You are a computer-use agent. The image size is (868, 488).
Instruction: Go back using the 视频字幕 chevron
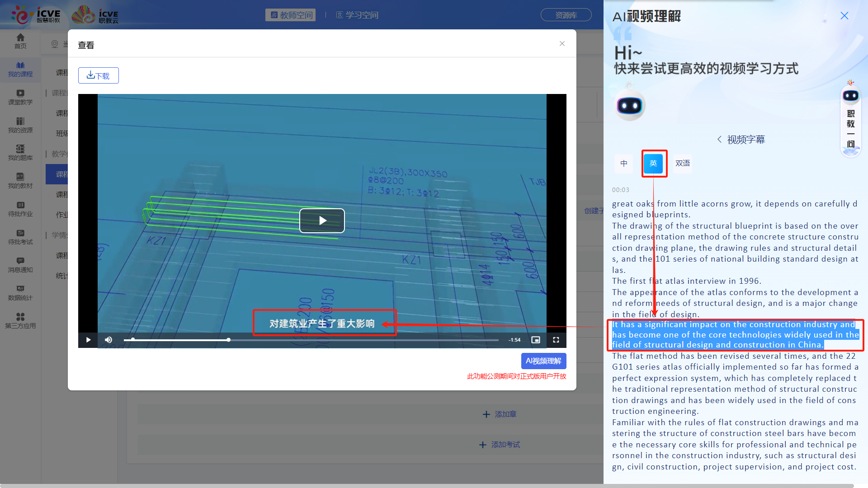719,140
